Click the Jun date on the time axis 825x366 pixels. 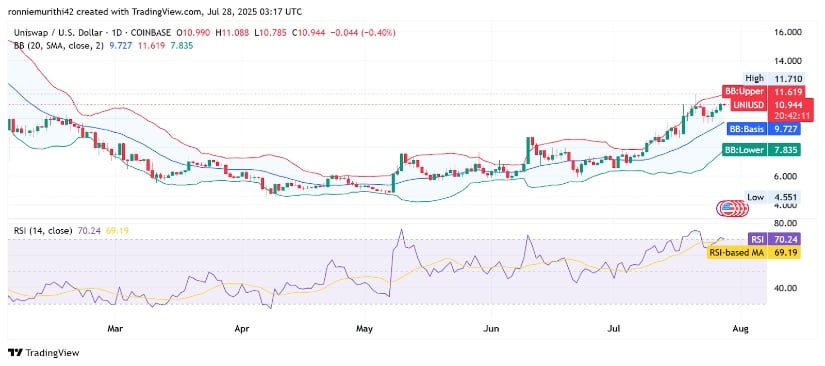(490, 329)
